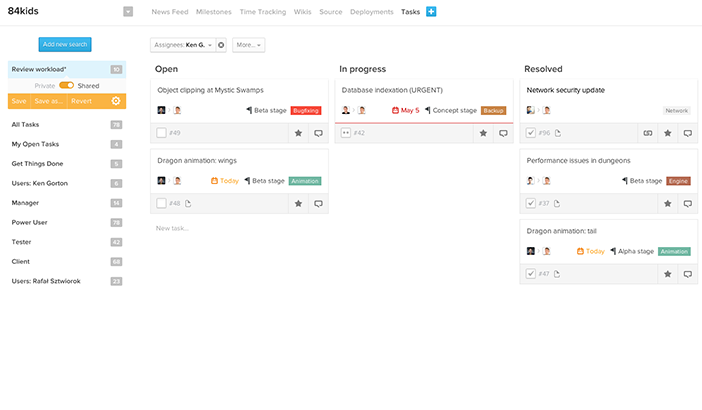
Task: Open the More... filter dropdown
Action: [x=248, y=45]
